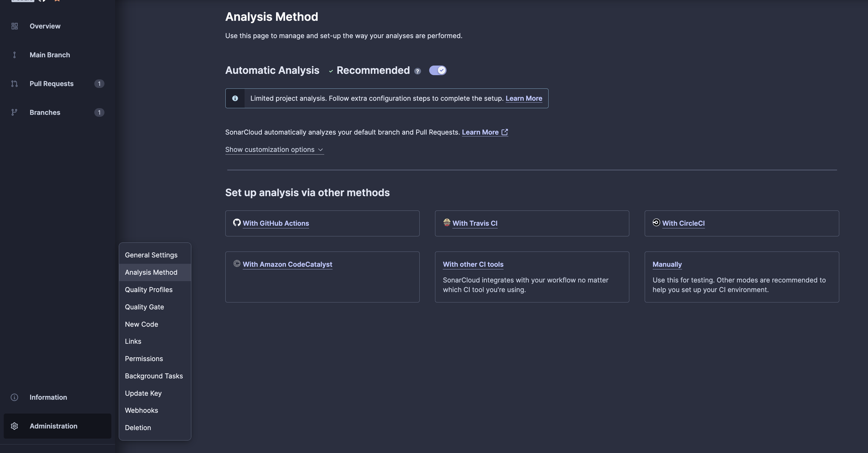Choose Deletion in the admin menu
This screenshot has height=453, width=868.
(138, 427)
